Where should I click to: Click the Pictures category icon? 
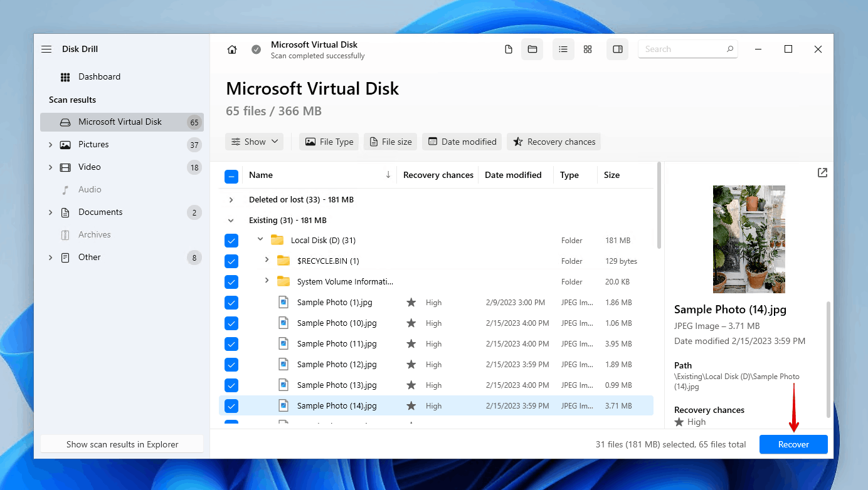65,145
